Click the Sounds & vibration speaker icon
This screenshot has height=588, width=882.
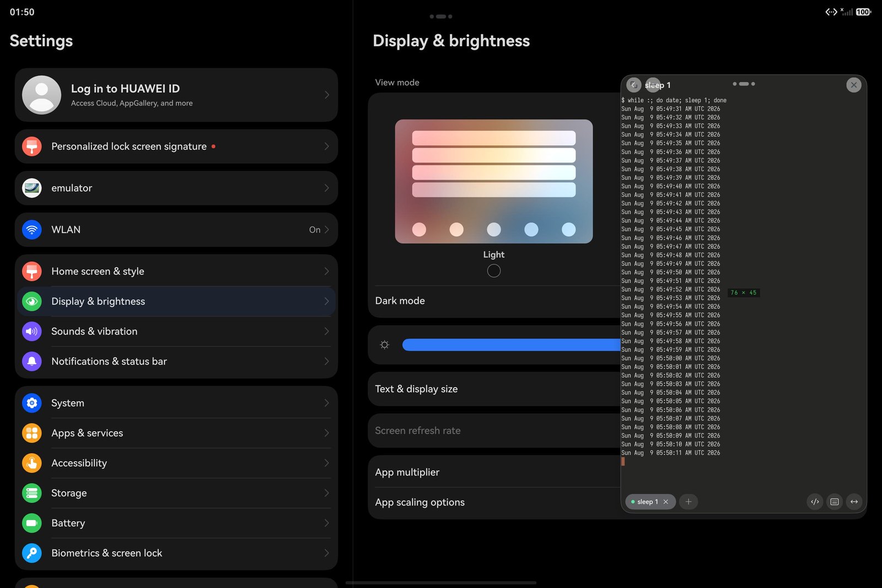tap(32, 331)
